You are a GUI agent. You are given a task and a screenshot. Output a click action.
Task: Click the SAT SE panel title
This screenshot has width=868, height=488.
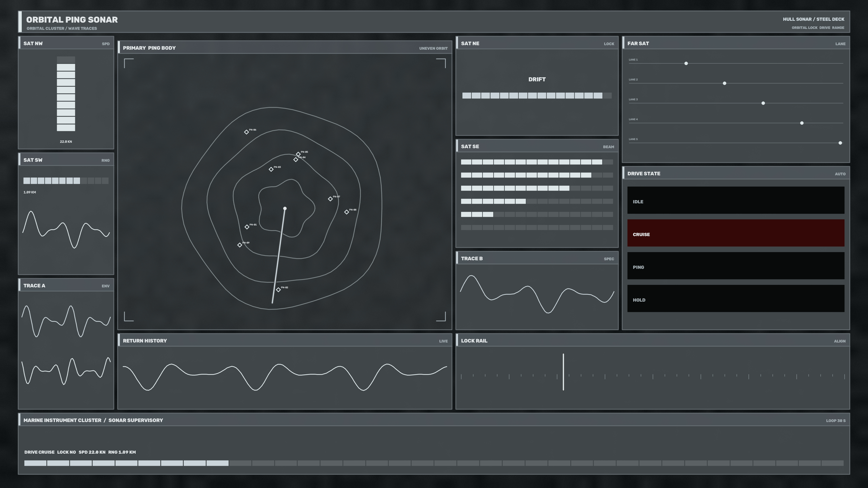(x=470, y=146)
